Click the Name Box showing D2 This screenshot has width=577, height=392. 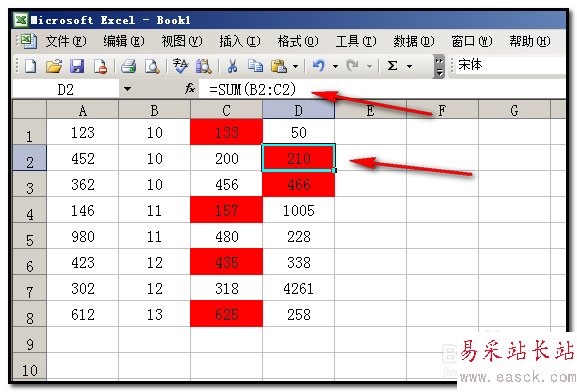(x=66, y=89)
